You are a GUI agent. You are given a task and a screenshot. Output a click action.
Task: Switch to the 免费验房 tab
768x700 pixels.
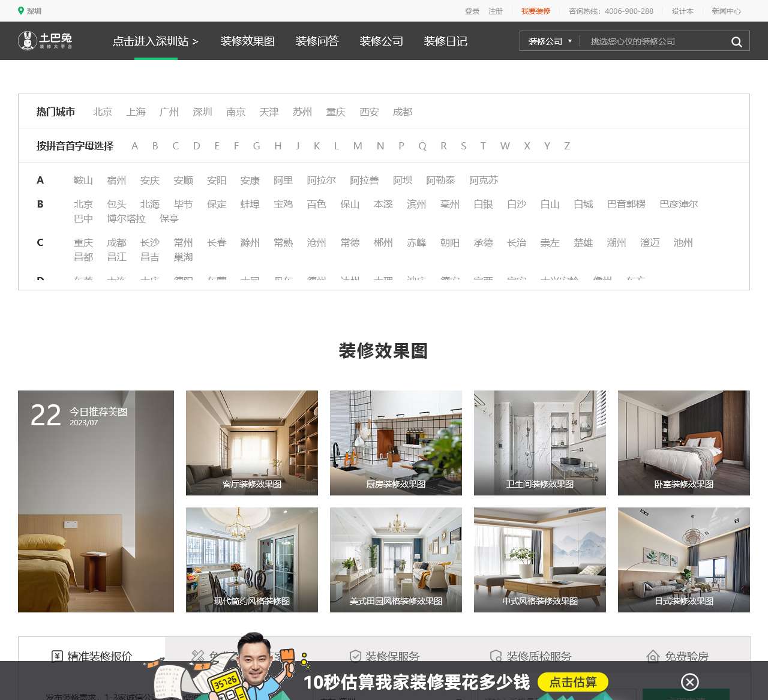pos(677,656)
